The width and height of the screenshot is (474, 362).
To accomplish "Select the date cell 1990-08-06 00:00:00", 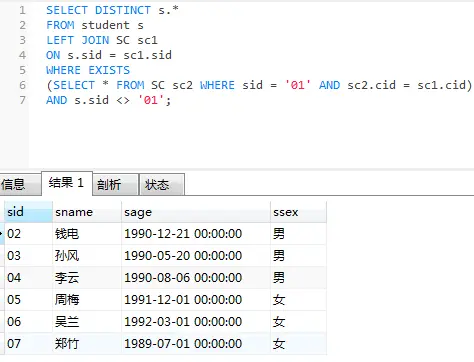I will click(x=196, y=278).
